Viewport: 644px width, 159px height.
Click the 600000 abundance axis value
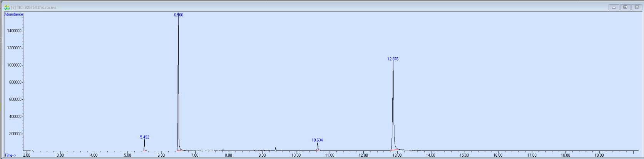click(x=15, y=99)
